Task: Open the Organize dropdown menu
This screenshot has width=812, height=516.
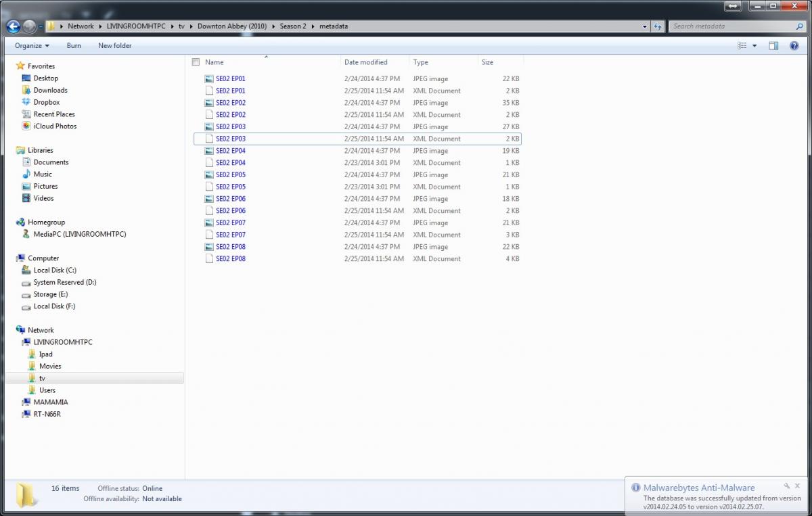Action: tap(32, 45)
